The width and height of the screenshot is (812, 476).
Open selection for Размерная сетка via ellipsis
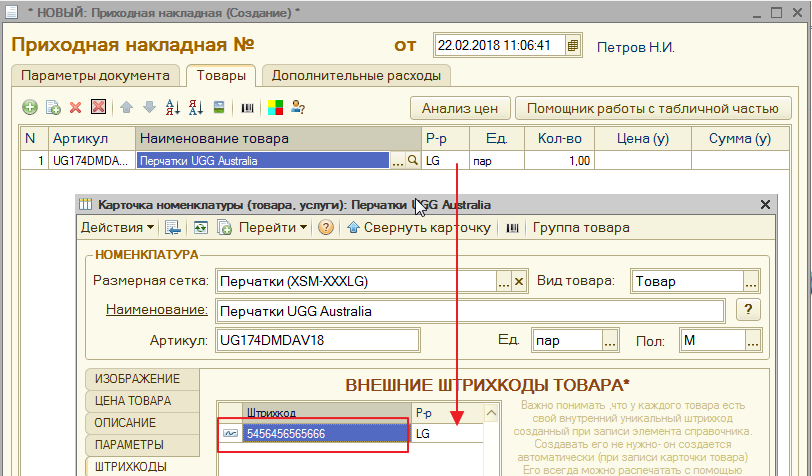tap(504, 282)
